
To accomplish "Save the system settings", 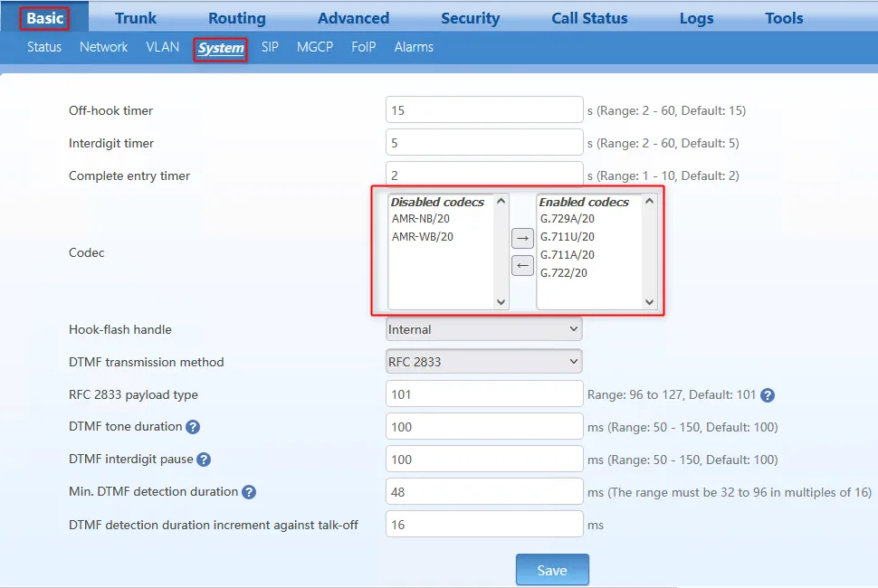I will 552,570.
